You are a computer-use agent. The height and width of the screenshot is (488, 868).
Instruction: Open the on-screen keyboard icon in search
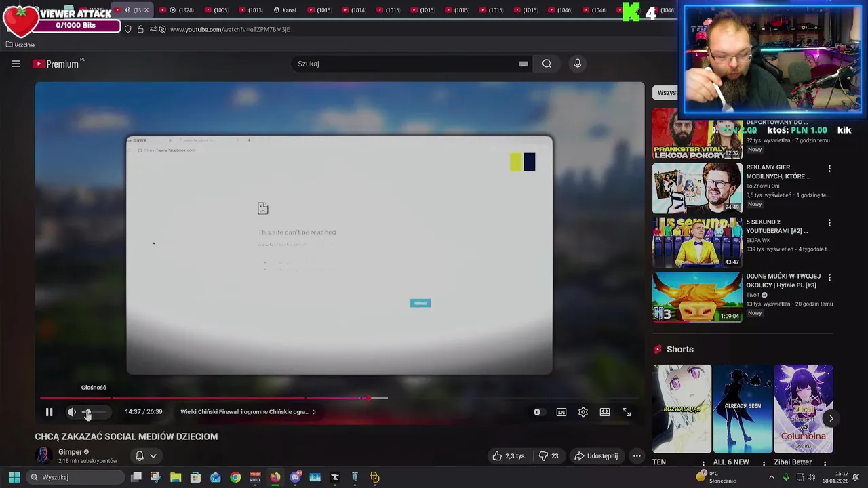click(x=524, y=64)
